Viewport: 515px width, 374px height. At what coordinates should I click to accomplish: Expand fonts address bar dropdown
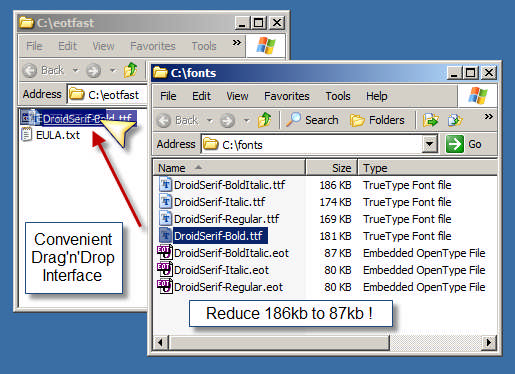[430, 144]
